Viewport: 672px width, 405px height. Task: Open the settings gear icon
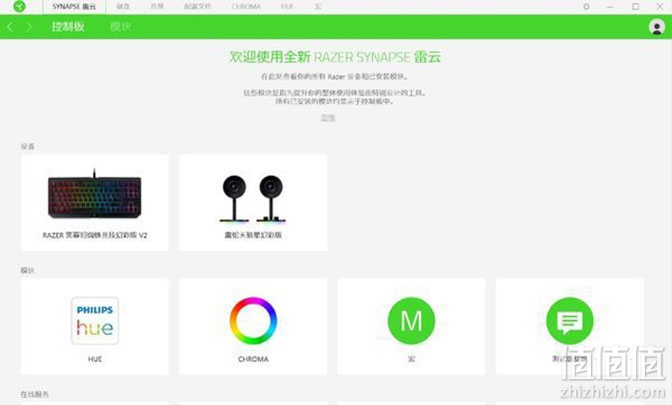pyautogui.click(x=586, y=6)
